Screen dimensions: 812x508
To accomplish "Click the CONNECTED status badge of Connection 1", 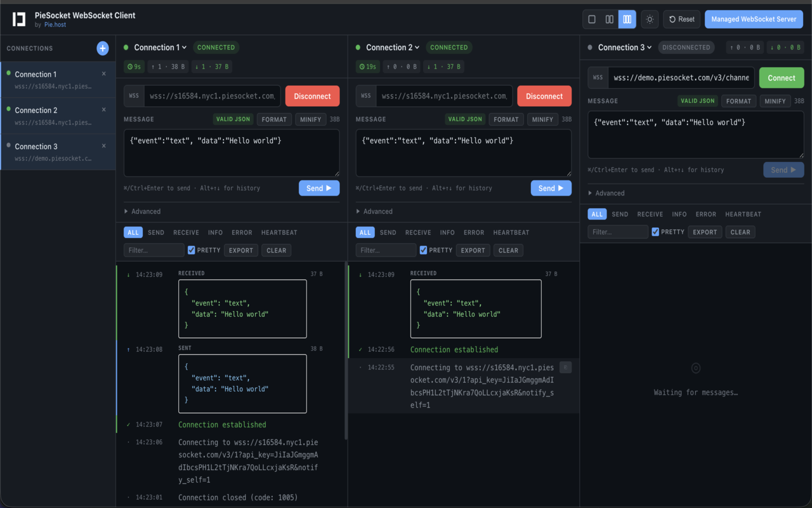I will 216,48.
